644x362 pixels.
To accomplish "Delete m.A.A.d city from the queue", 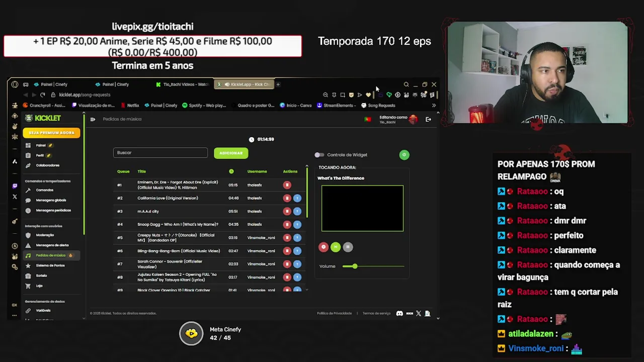I will (287, 211).
